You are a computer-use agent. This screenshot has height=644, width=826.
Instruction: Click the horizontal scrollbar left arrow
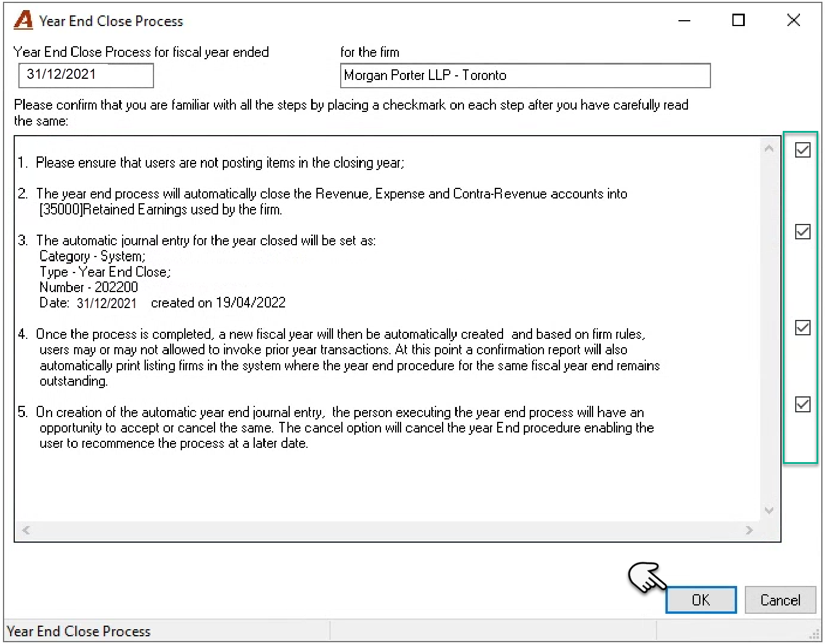click(x=26, y=530)
